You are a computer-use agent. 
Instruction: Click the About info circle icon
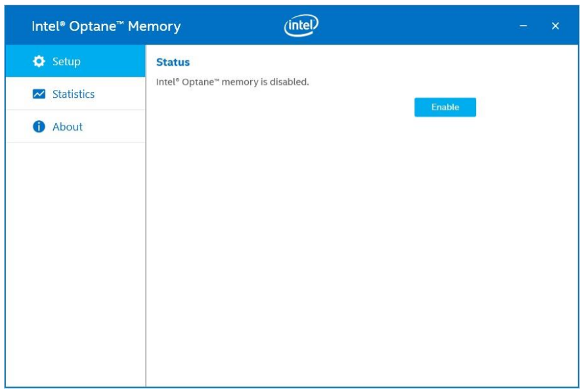pyautogui.click(x=39, y=127)
